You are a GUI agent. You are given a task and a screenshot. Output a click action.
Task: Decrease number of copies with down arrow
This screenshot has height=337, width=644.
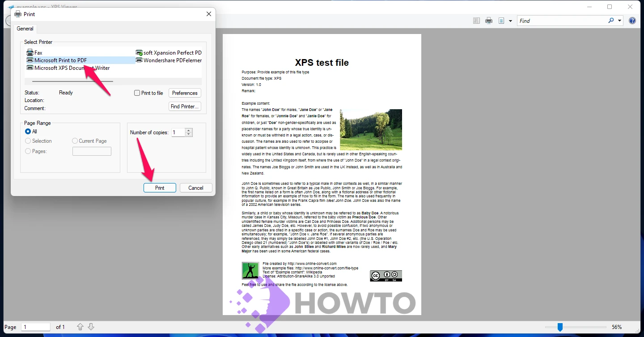click(189, 134)
